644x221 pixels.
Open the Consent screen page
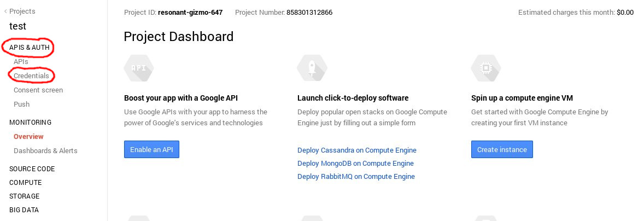click(x=38, y=90)
